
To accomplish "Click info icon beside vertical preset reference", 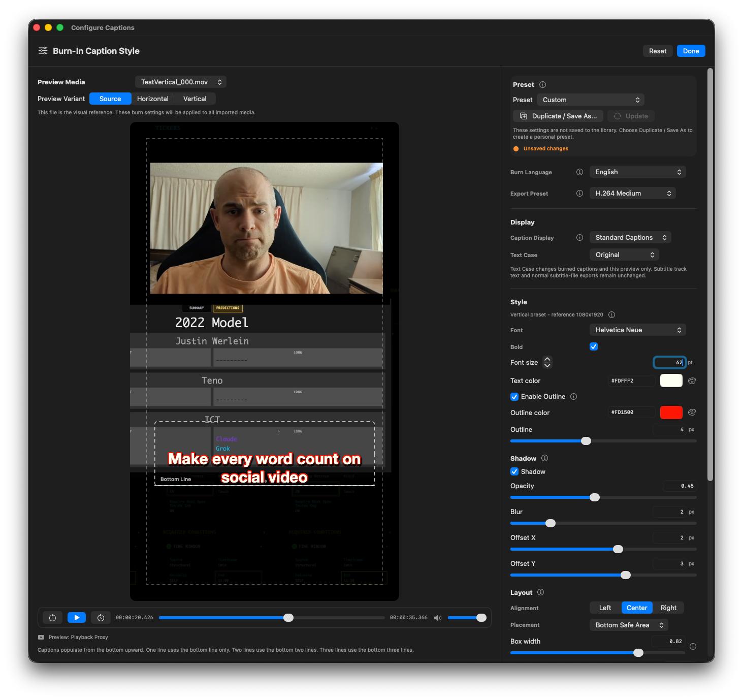I will pyautogui.click(x=612, y=315).
